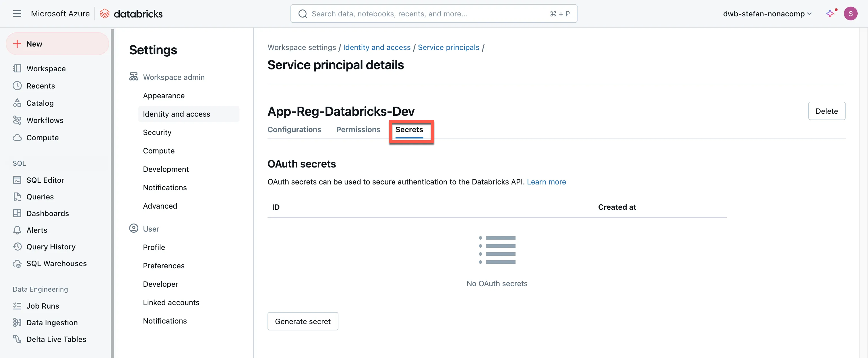Screen dimensions: 868x358
Task: Open the Learn more link
Action: point(546,182)
